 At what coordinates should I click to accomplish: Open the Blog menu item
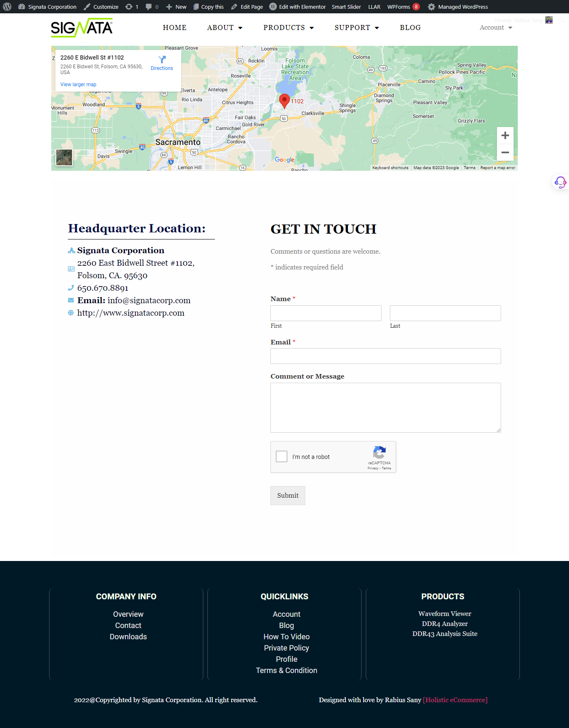click(x=410, y=27)
